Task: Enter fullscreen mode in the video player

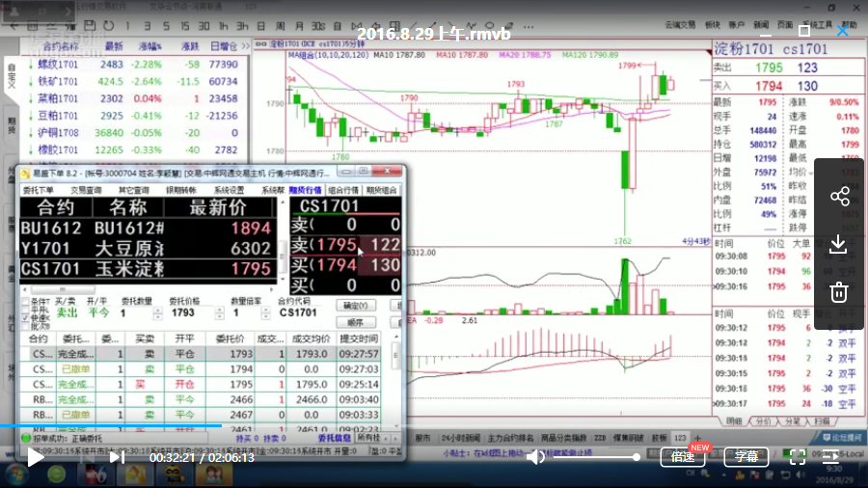Action: pos(798,457)
